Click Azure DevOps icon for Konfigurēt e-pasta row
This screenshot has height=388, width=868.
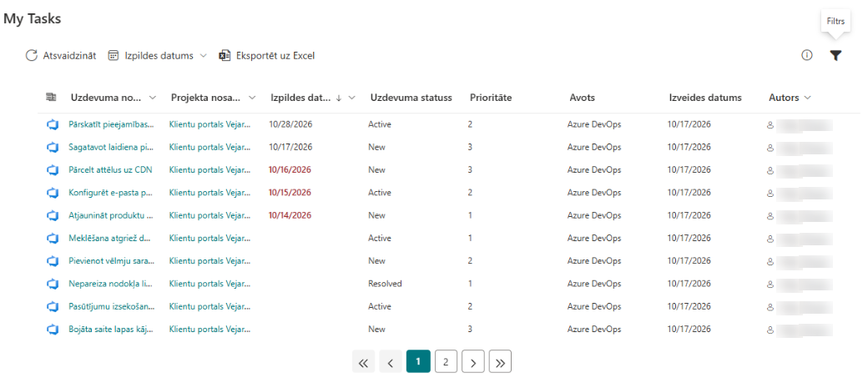tap(53, 193)
